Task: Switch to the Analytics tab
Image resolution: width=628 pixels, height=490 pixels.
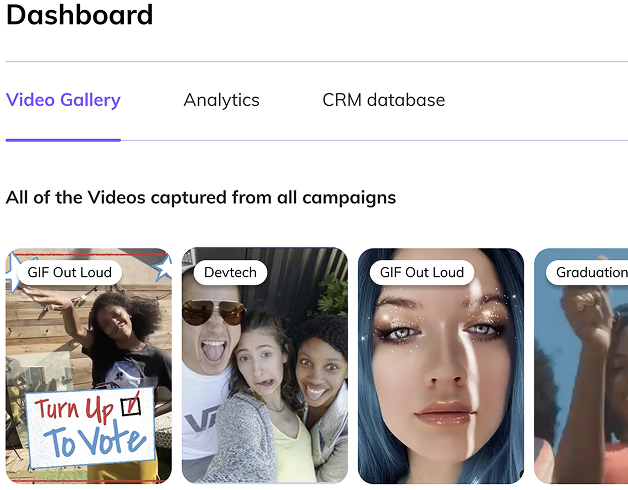Action: tap(221, 100)
